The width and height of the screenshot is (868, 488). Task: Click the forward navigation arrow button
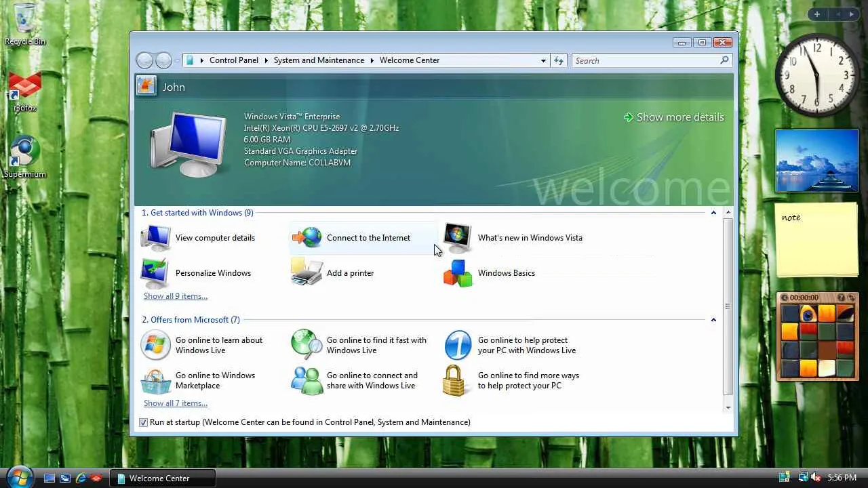[163, 60]
